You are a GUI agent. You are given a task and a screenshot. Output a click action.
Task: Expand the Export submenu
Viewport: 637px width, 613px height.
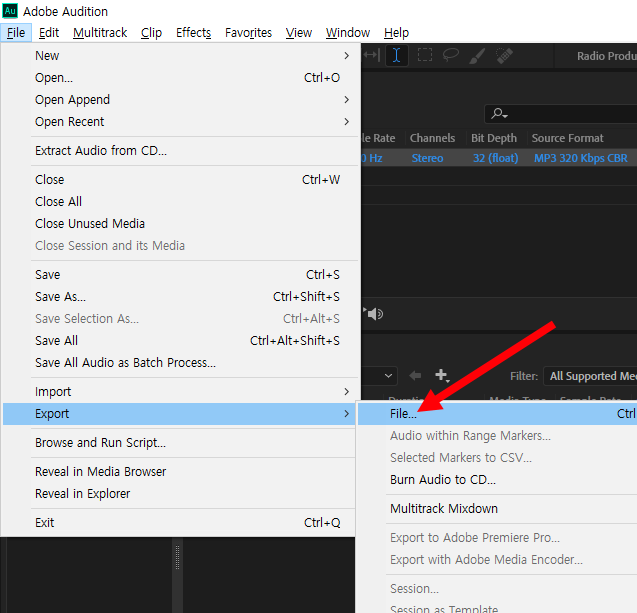point(179,414)
